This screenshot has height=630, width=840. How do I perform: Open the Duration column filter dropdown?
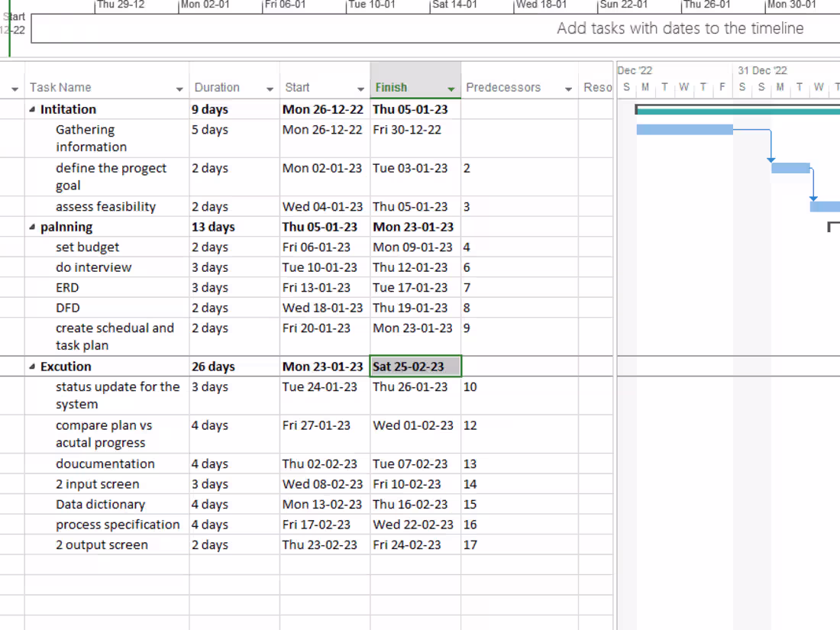(270, 89)
